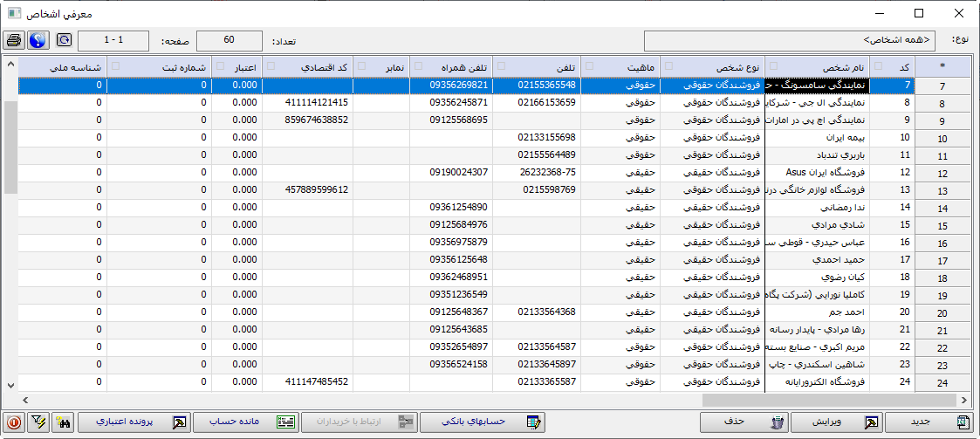Image resolution: width=980 pixels, height=439 pixels.
Task: Click the binoculars search icon
Action: click(x=62, y=422)
